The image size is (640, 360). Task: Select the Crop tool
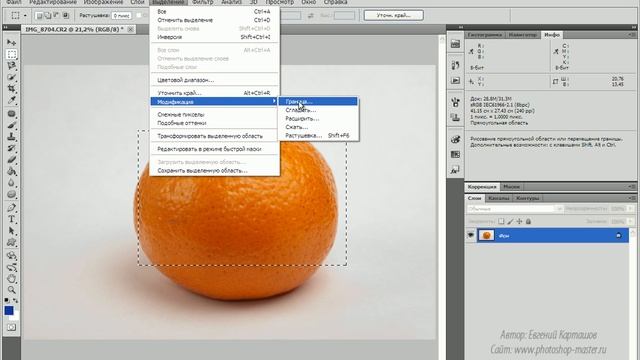click(11, 89)
